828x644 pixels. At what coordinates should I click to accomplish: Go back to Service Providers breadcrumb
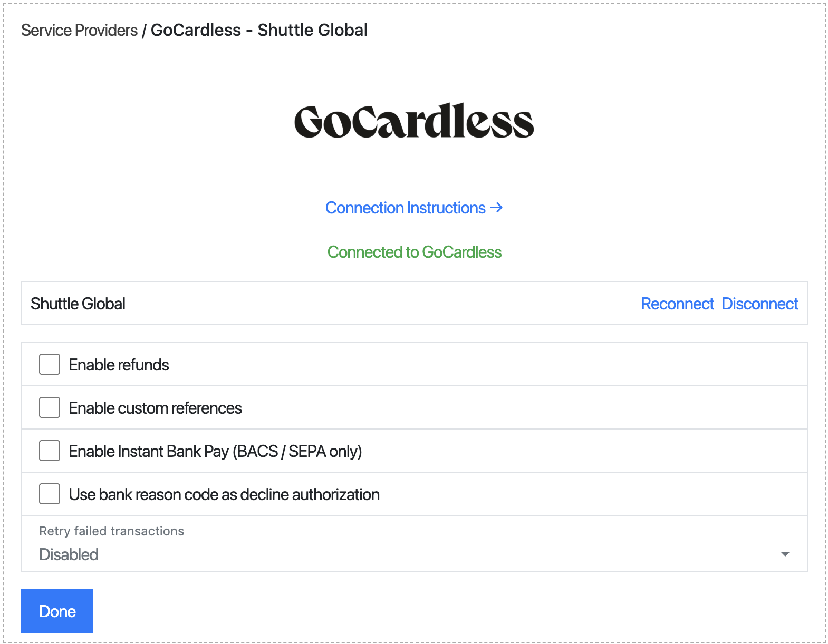[79, 31]
